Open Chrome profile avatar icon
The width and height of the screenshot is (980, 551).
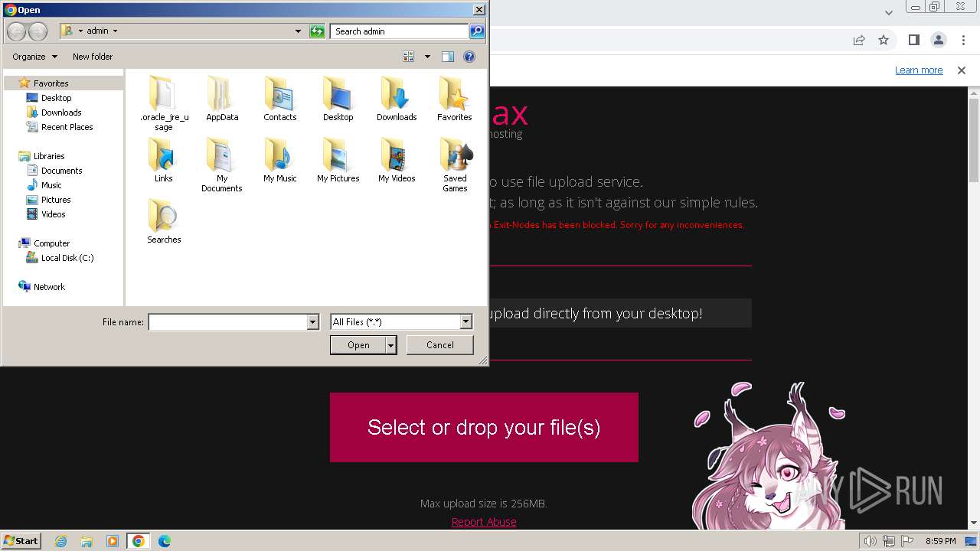click(938, 40)
